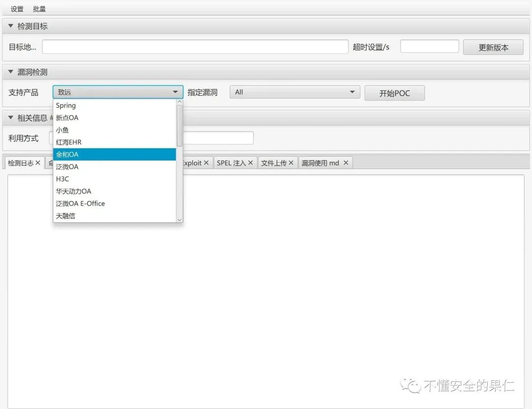The height and width of the screenshot is (409, 532).
Task: Collapse the 检测目标 section triangle
Action: 10,26
